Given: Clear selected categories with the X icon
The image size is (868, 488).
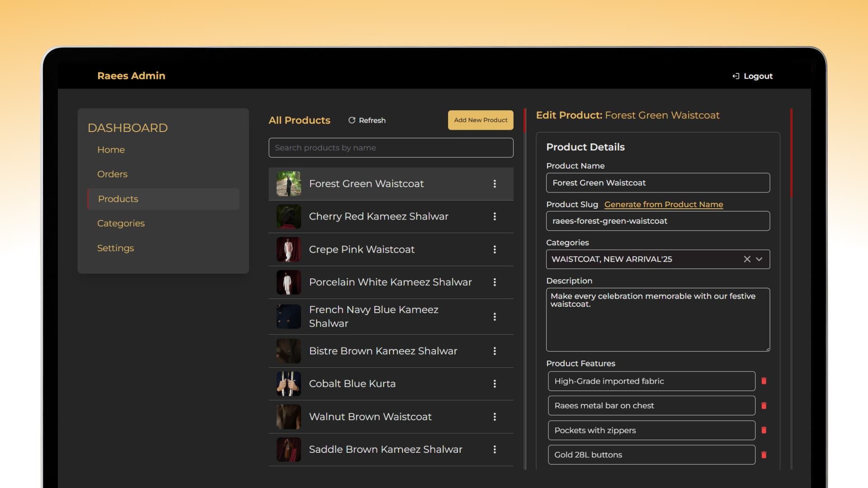Looking at the screenshot, I should 747,259.
